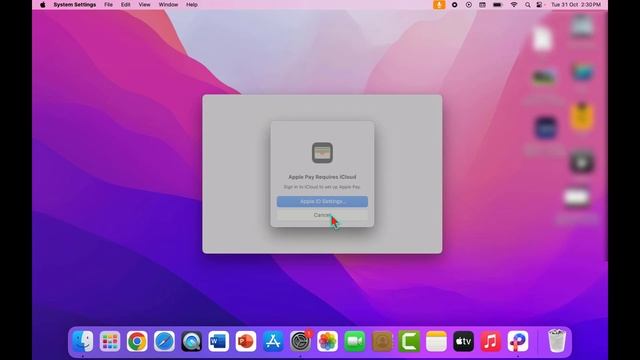Viewport: 640px width, 360px height.
Task: Launch PowerPoint from the Dock
Action: tap(246, 341)
